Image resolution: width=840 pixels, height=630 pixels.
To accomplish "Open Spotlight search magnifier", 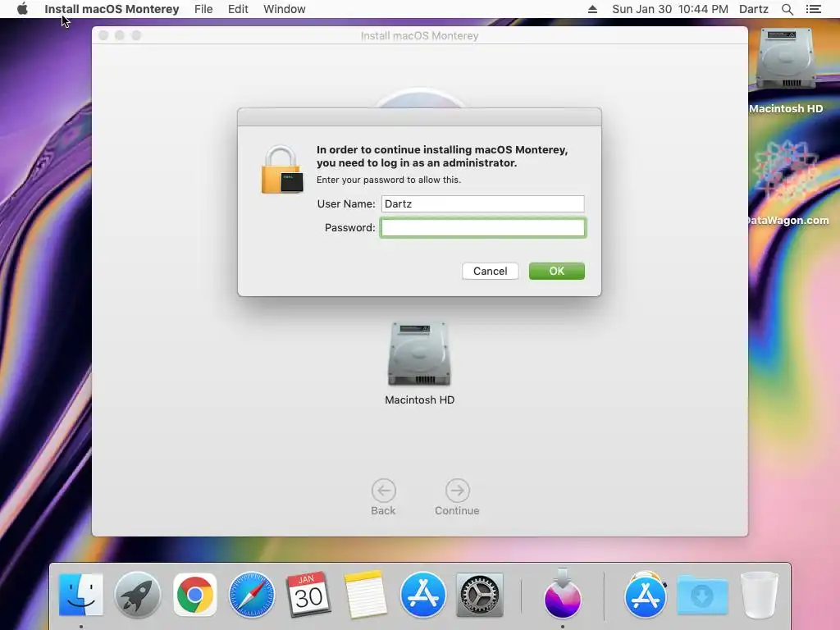I will pos(787,9).
